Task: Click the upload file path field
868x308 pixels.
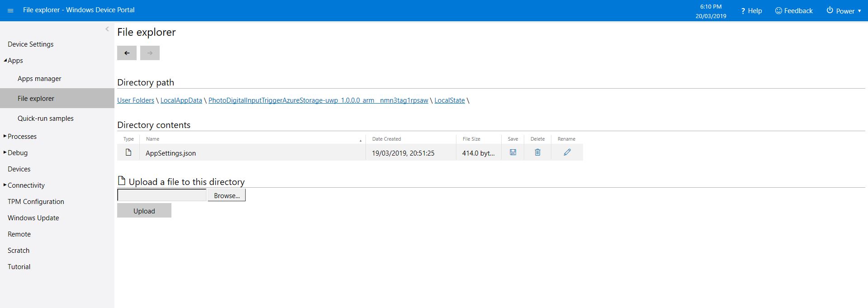Action: pos(161,195)
